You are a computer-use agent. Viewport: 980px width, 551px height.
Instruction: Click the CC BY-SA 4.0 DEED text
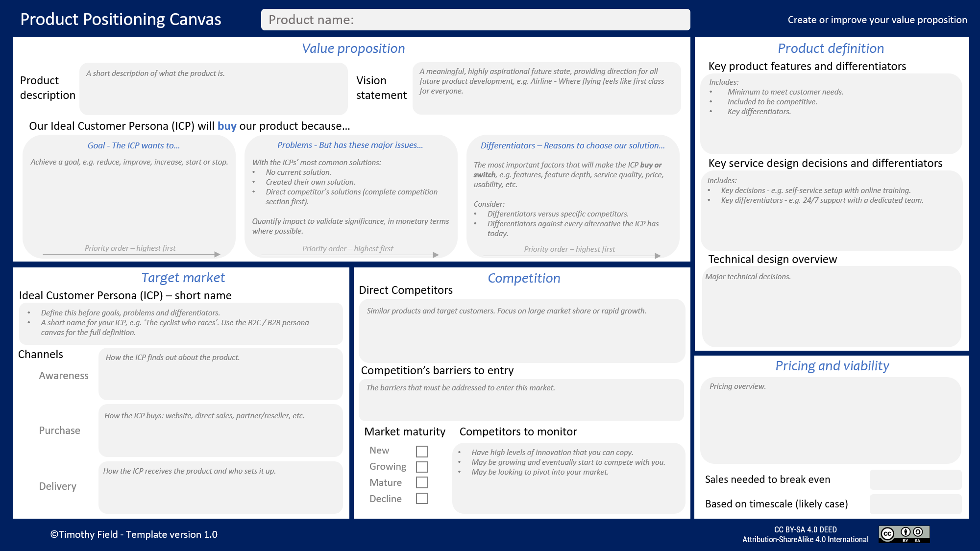coord(806,529)
